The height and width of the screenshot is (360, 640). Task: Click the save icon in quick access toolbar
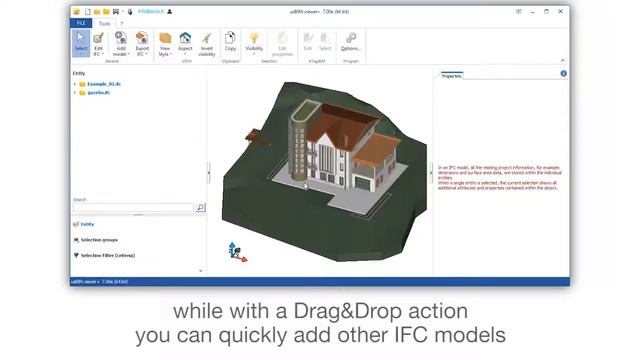pyautogui.click(x=116, y=11)
